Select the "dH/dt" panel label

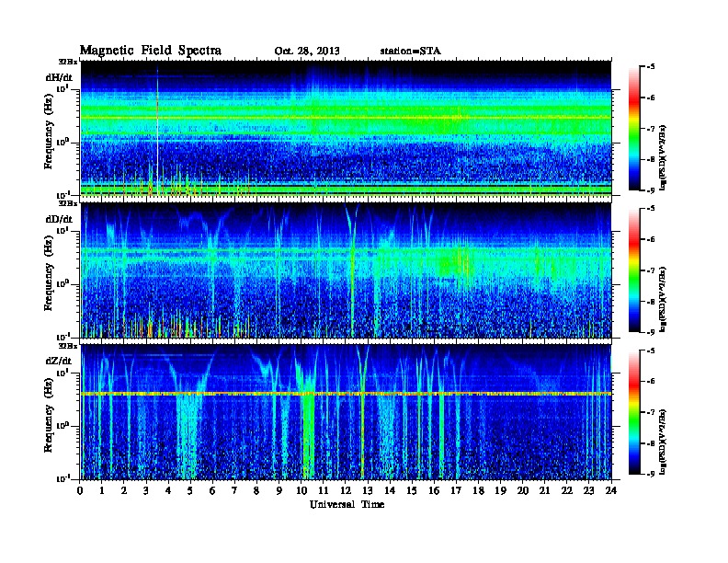coord(59,77)
